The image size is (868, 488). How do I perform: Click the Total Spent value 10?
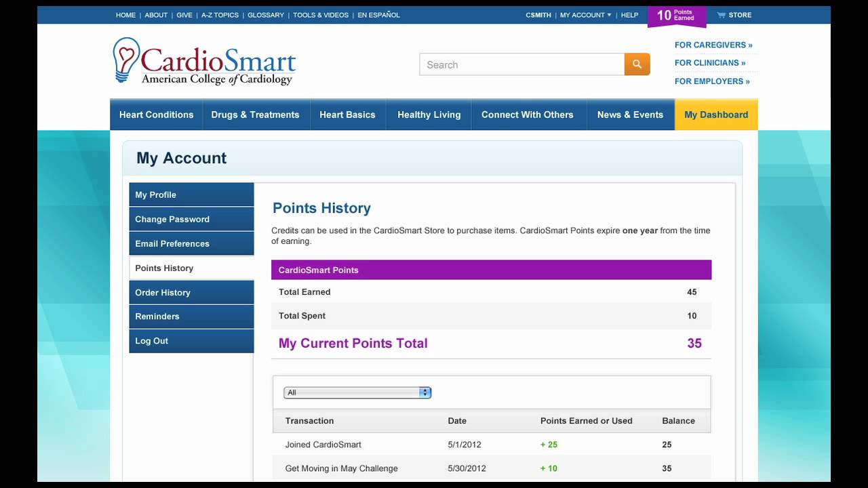692,316
